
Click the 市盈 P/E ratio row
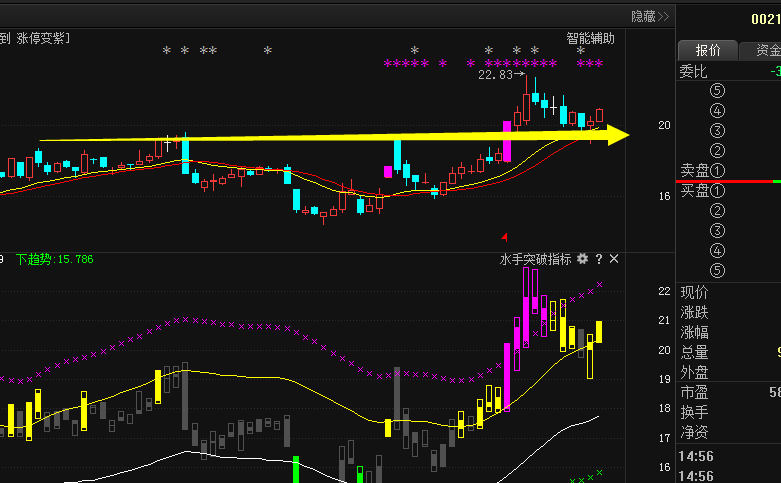coord(694,392)
